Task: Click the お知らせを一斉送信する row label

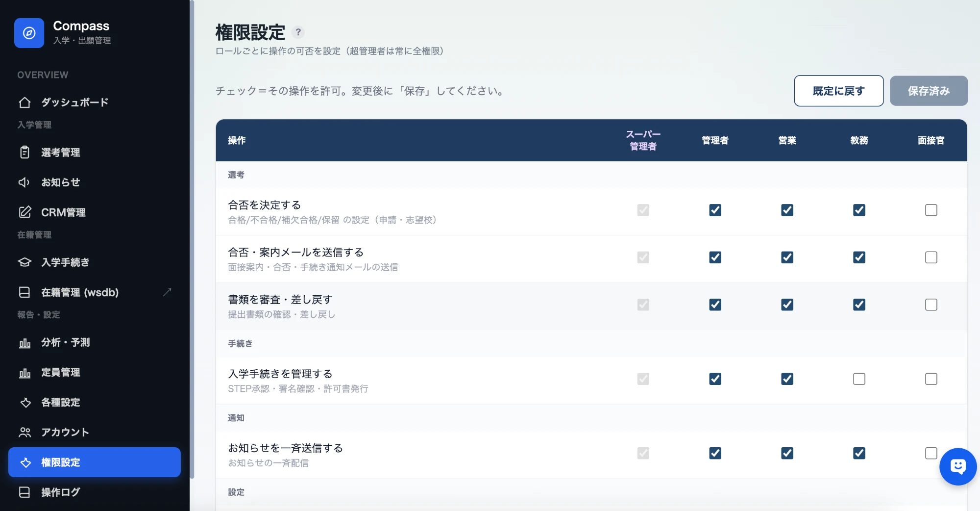Action: tap(285, 448)
